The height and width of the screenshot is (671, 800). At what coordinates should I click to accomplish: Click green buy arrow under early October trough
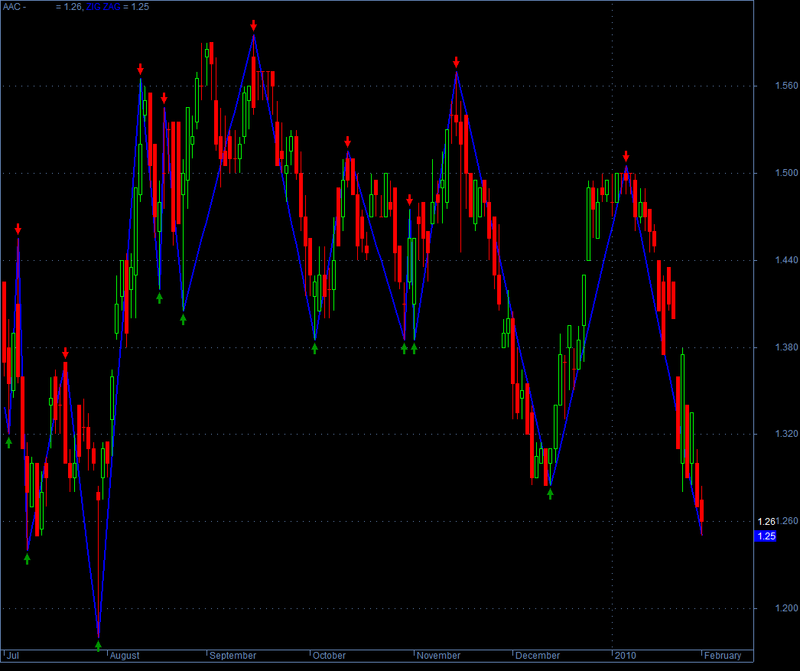pyautogui.click(x=315, y=349)
